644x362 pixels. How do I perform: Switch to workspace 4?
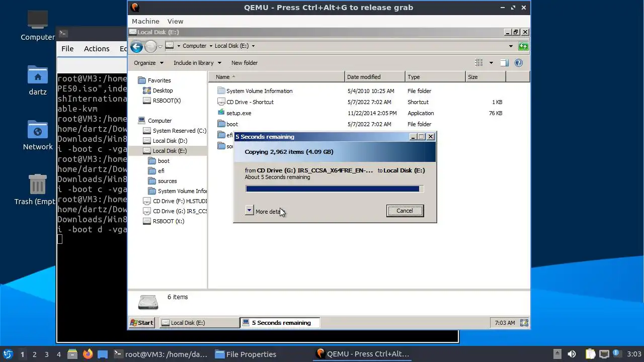click(58, 354)
